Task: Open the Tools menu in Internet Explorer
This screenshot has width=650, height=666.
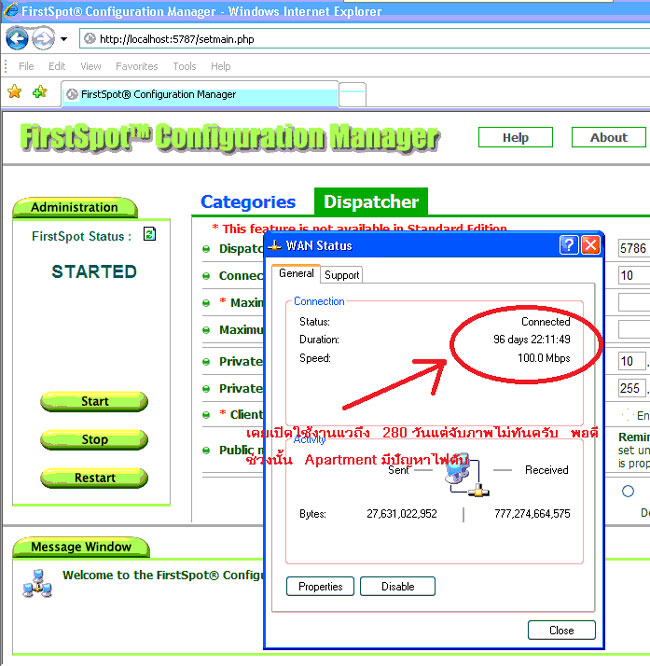Action: point(184,66)
